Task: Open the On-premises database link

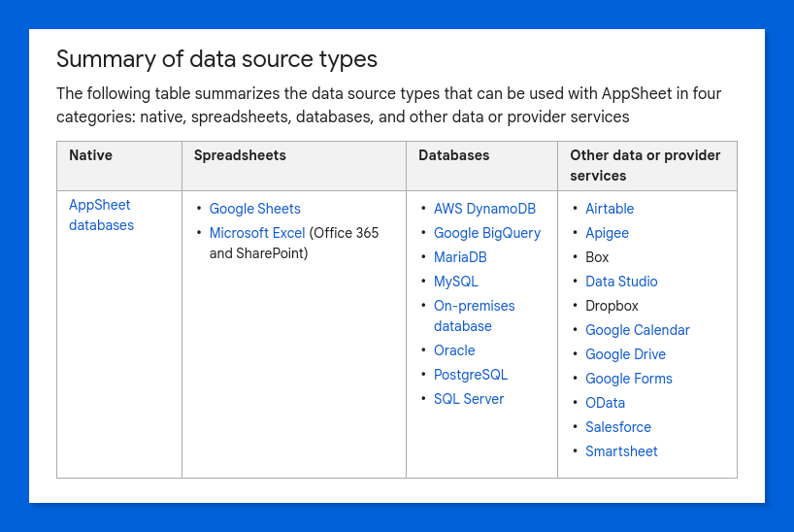Action: [474, 316]
